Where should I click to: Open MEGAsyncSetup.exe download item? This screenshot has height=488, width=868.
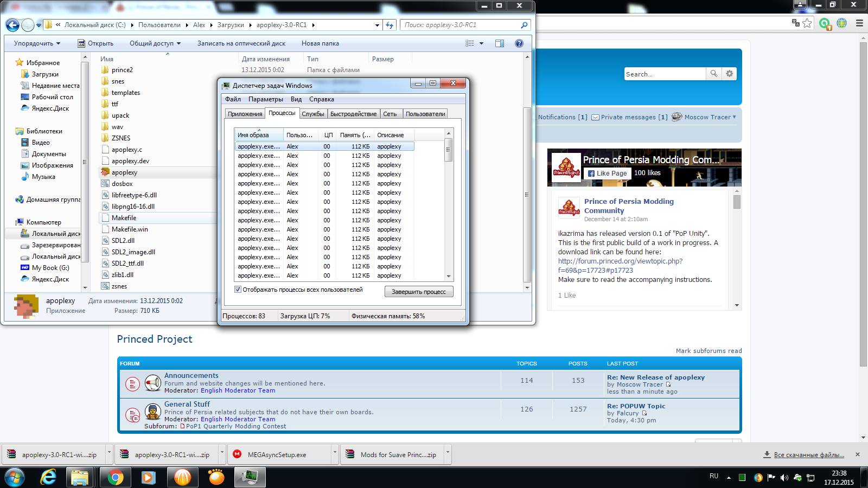coord(277,454)
